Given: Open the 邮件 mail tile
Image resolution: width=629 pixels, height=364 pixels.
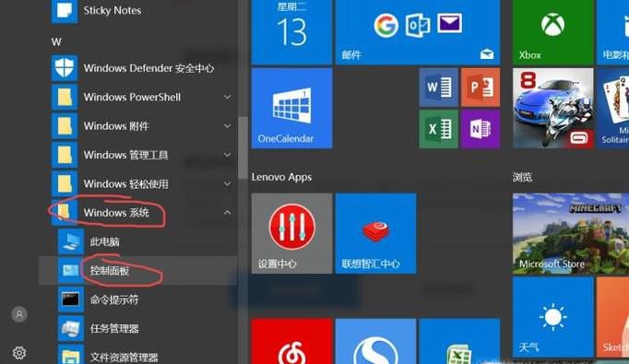Looking at the screenshot, I should pos(418,32).
